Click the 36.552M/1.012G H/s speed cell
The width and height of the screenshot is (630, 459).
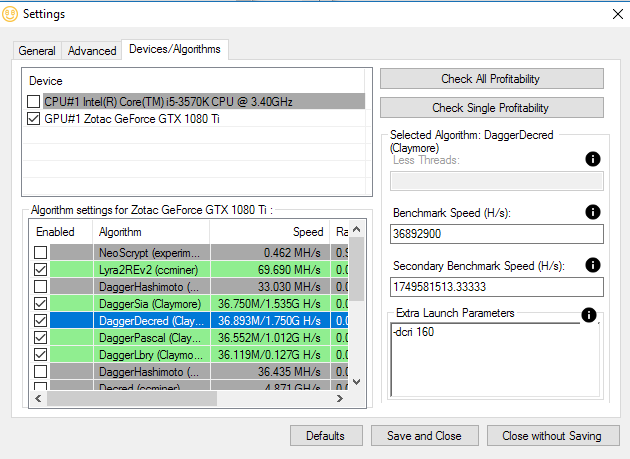270,338
